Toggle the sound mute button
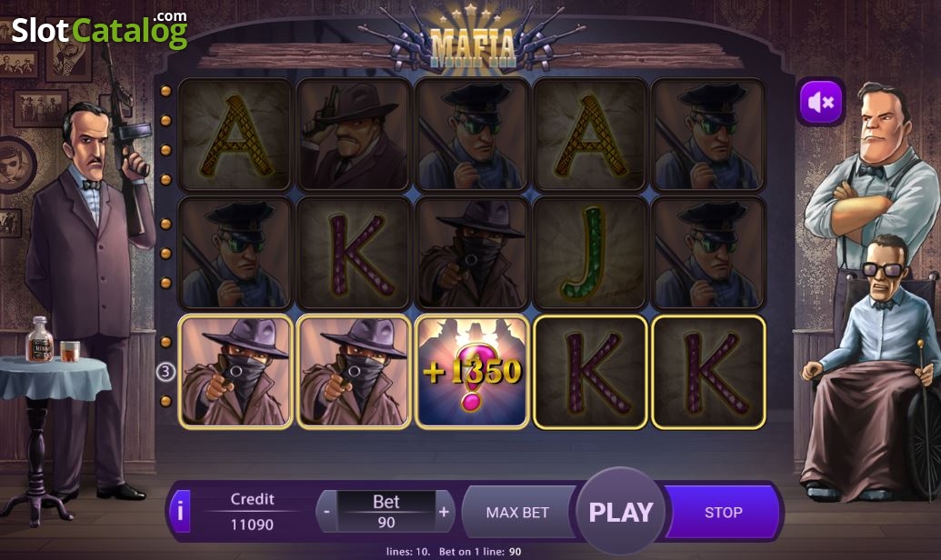Image resolution: width=941 pixels, height=560 pixels. point(820,102)
